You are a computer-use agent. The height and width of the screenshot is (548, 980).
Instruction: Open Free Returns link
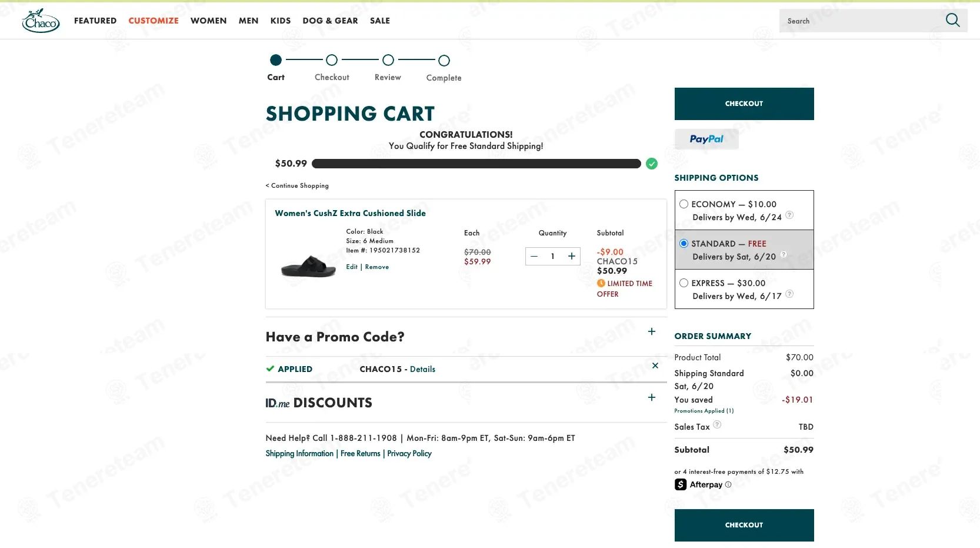coord(361,453)
